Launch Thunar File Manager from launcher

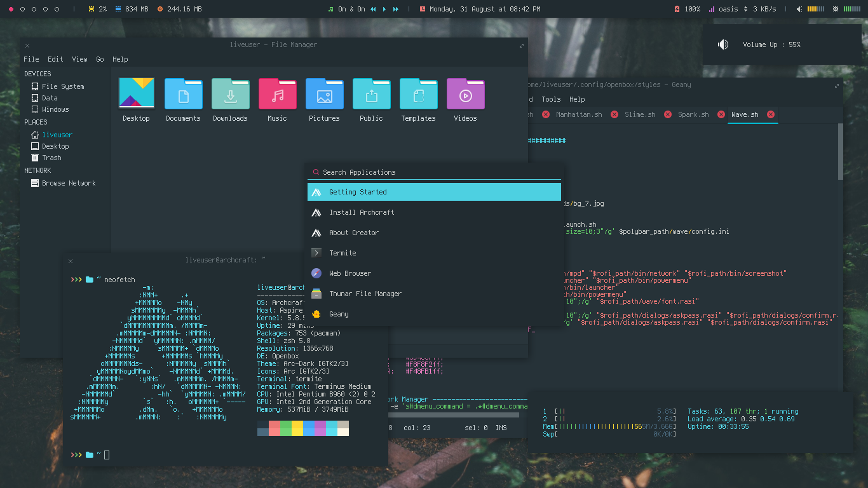tap(434, 294)
